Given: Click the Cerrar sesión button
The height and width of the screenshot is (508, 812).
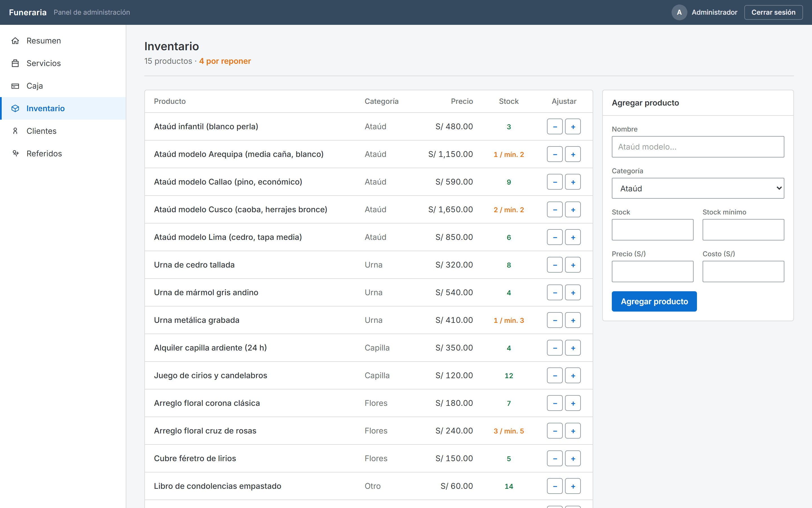Looking at the screenshot, I should [773, 12].
